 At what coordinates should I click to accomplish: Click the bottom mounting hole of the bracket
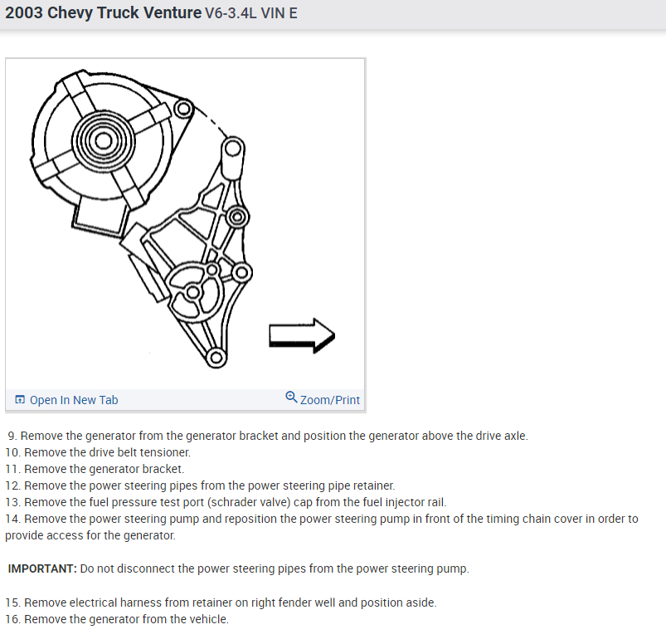coord(216,358)
